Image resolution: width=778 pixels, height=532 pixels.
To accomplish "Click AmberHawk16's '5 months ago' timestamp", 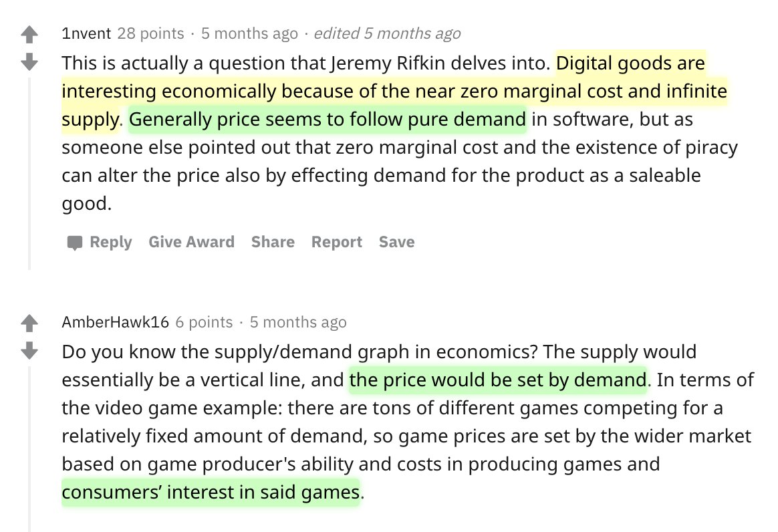I will click(298, 322).
